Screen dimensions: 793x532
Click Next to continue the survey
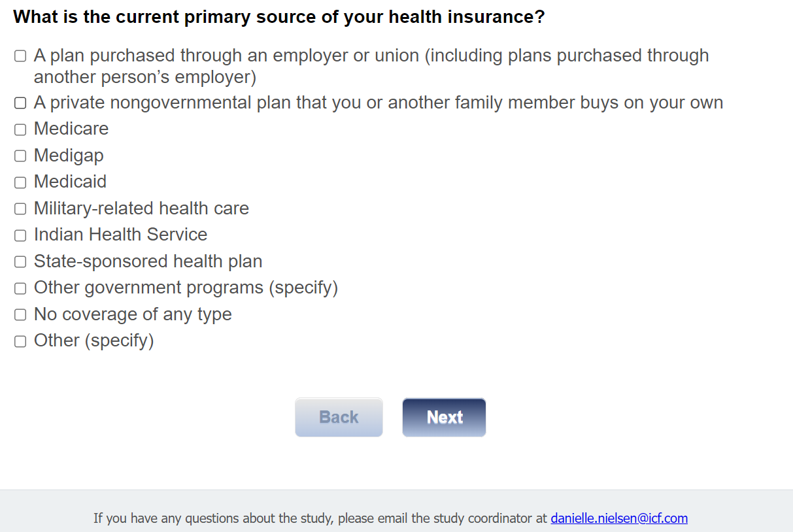[x=444, y=417]
